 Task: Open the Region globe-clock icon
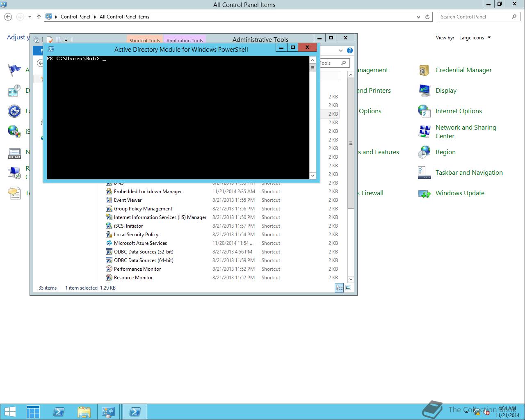tap(424, 152)
